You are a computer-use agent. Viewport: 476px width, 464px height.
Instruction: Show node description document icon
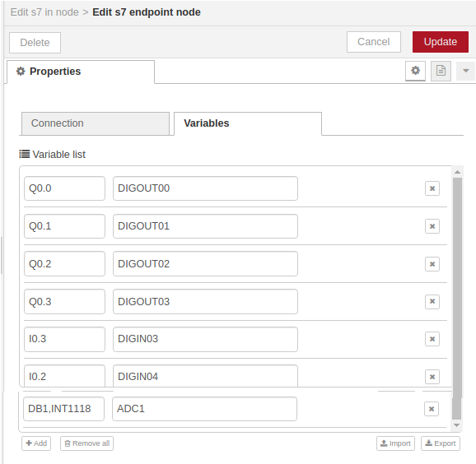441,71
